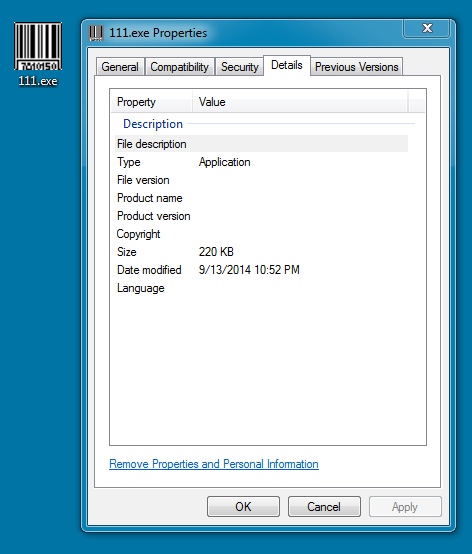Select the File description row
The width and height of the screenshot is (472, 554).
(261, 144)
